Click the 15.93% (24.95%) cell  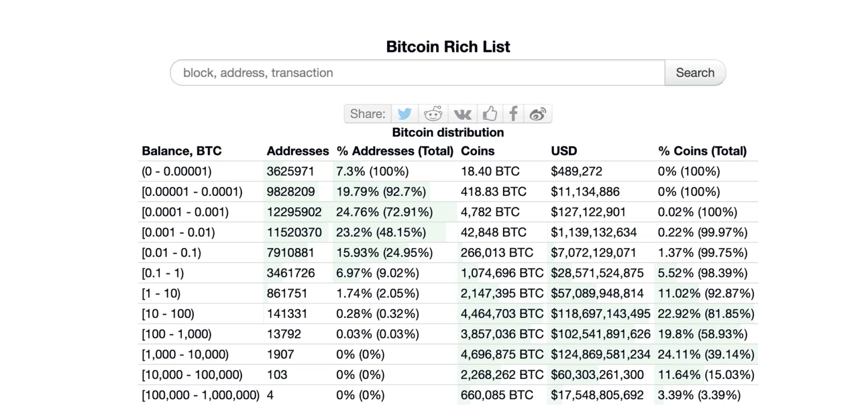coord(384,252)
